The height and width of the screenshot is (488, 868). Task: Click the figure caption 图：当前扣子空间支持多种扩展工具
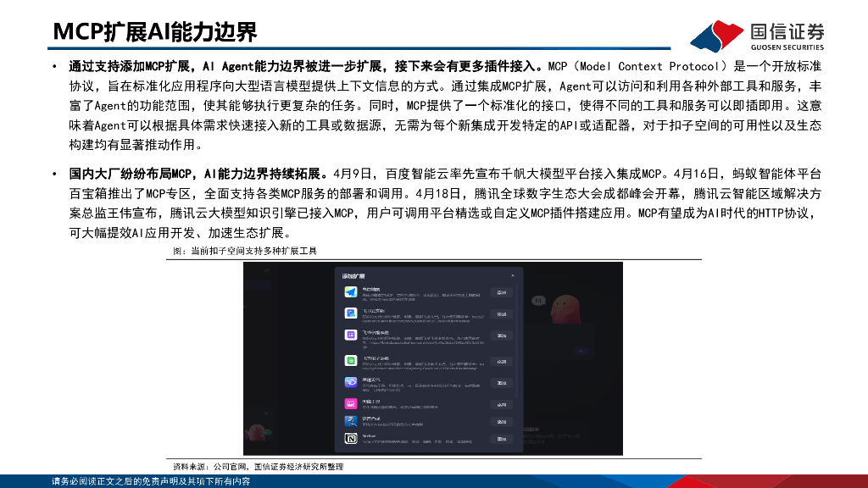click(245, 251)
